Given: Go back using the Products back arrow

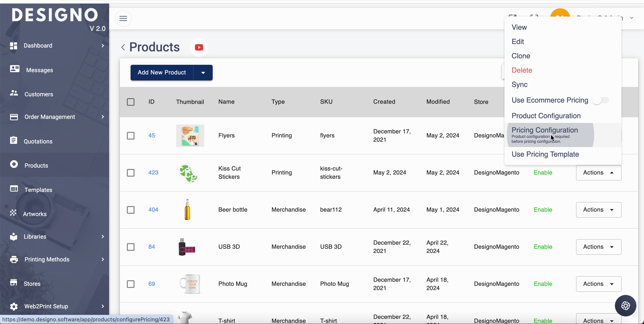Looking at the screenshot, I should 123,47.
